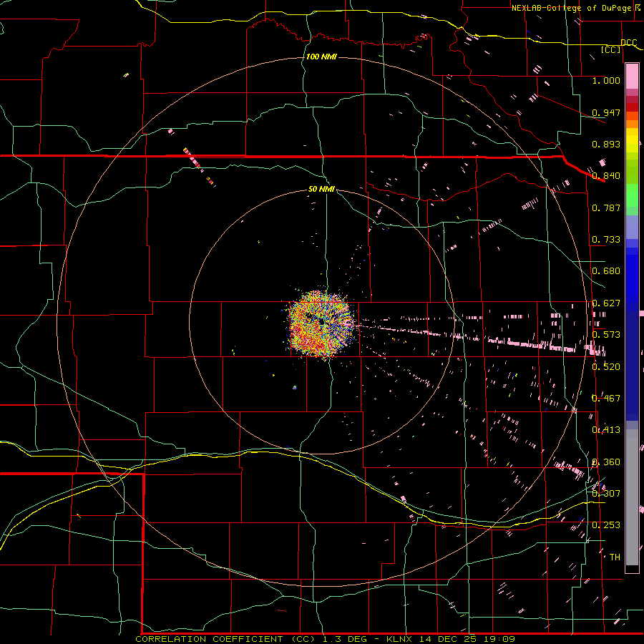The height and width of the screenshot is (644, 644).
Task: Click the 100 NMI range ring label
Action: point(321,57)
